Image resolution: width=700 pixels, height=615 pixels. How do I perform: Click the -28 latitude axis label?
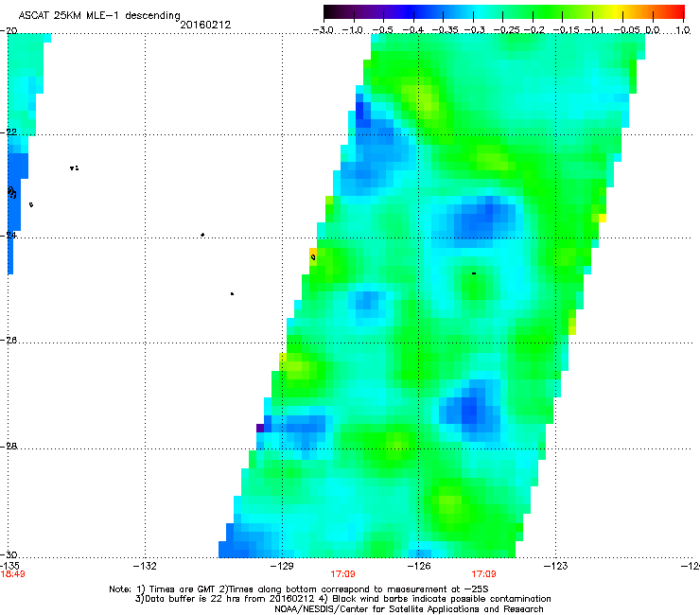click(9, 447)
